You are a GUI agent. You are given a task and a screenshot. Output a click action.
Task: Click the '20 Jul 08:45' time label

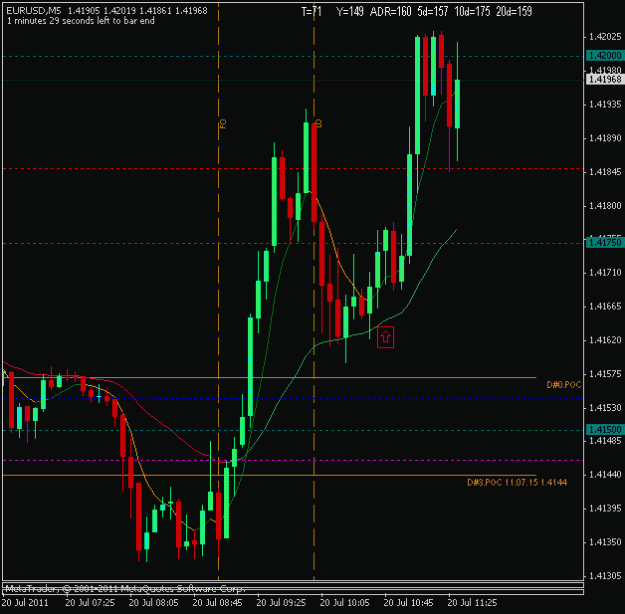217,602
